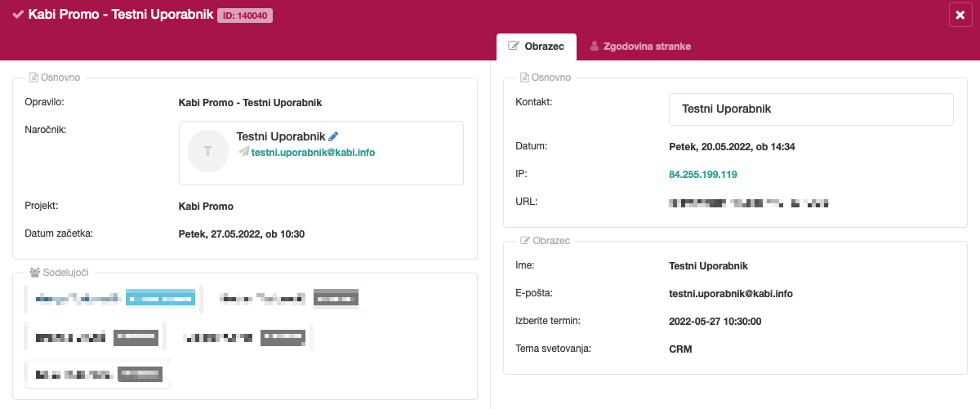This screenshot has height=409, width=980.
Task: Click the edit icon in Obrazec section legend
Action: (524, 241)
